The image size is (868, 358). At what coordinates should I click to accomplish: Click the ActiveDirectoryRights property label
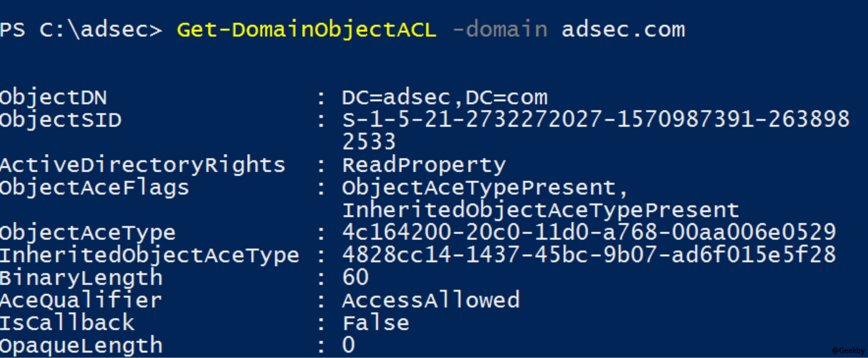pyautogui.click(x=142, y=166)
